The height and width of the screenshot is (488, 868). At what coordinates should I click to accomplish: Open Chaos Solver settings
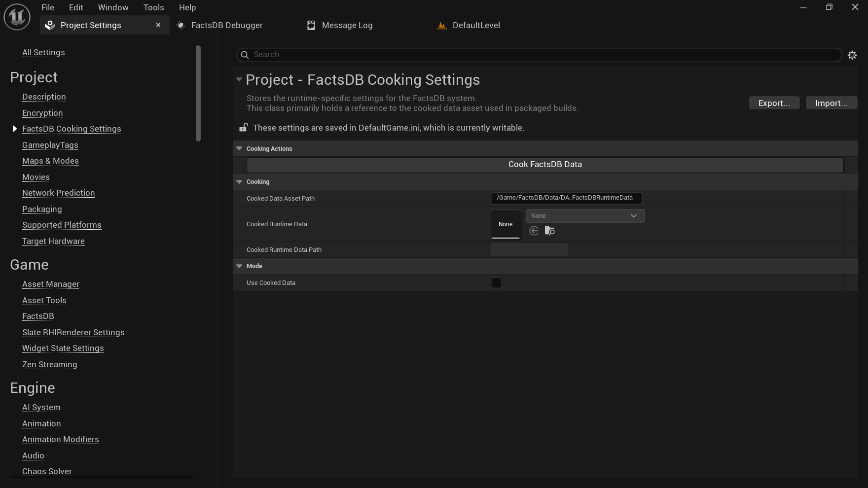(47, 472)
